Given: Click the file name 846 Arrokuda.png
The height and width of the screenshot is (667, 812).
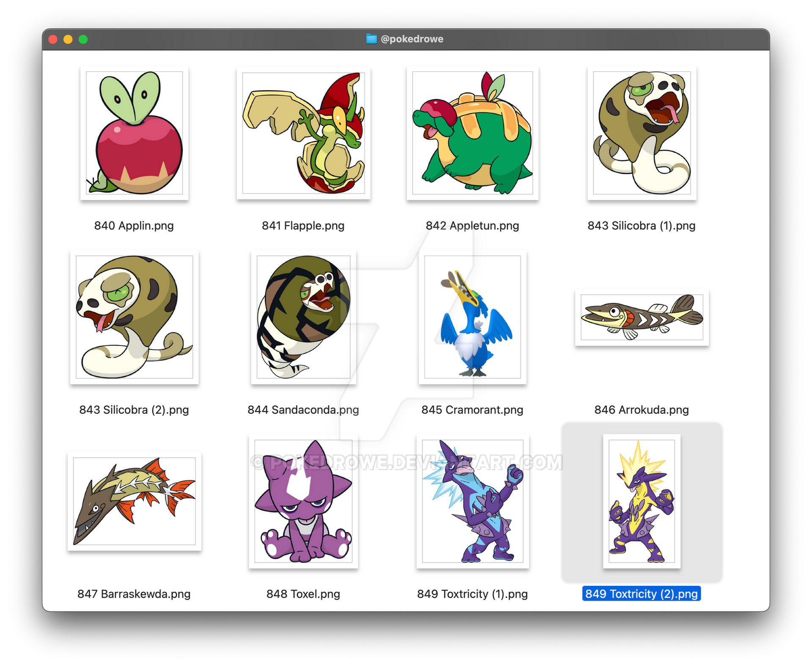Looking at the screenshot, I should [x=642, y=410].
